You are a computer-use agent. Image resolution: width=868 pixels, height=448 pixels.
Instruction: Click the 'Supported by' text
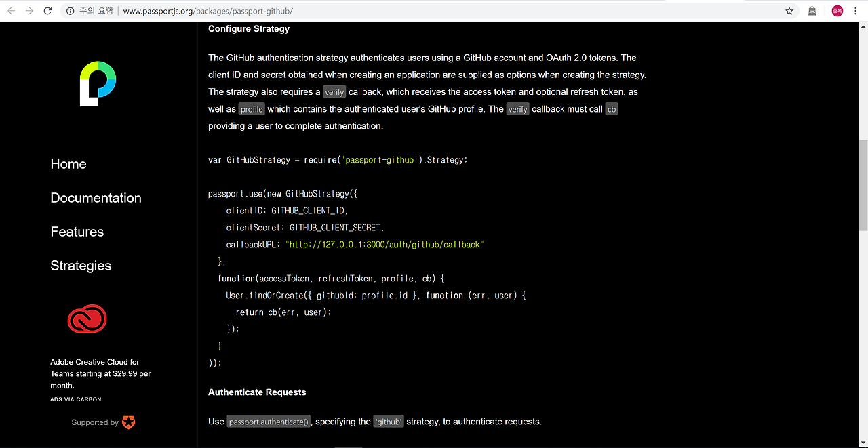pyautogui.click(x=95, y=422)
